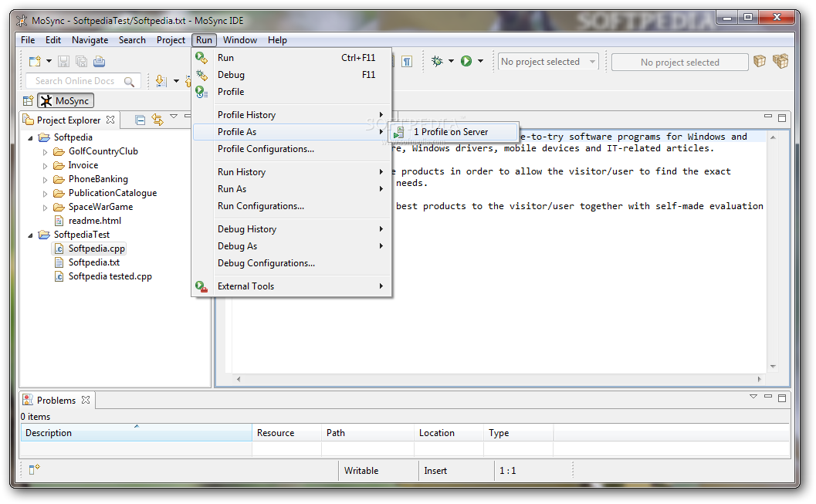
Task: Click the single box build icon
Action: coord(760,62)
